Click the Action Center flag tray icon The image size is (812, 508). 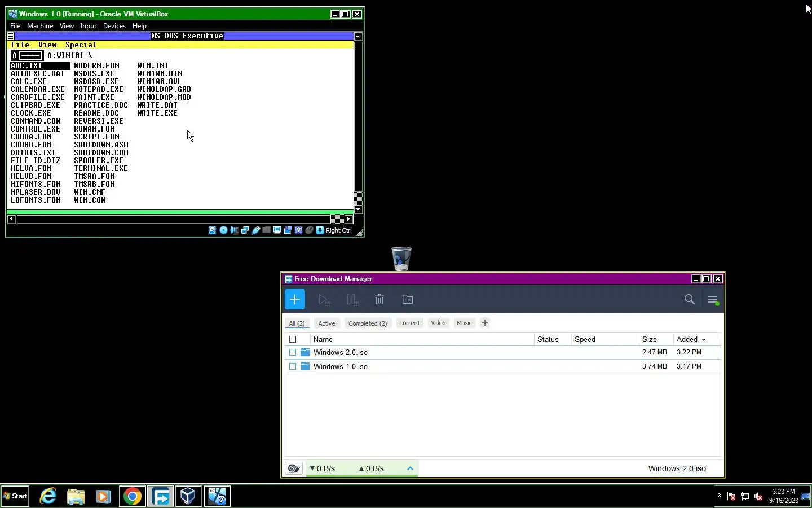click(x=731, y=497)
